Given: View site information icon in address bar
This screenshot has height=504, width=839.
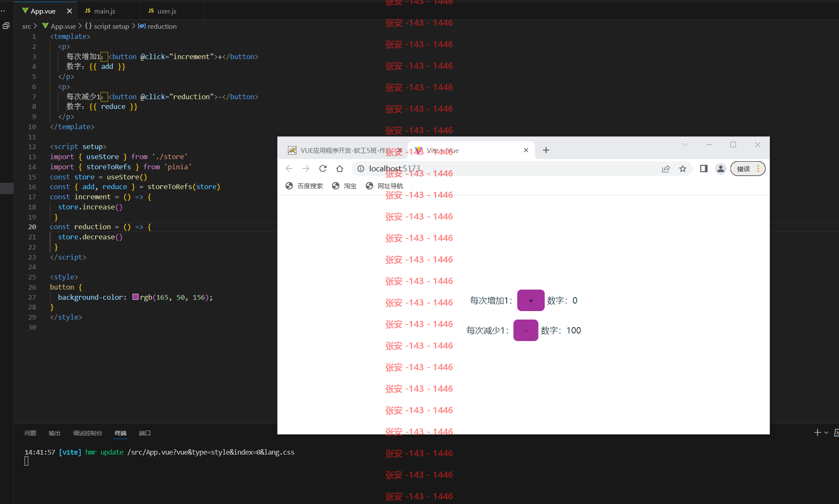Looking at the screenshot, I should tap(361, 169).
